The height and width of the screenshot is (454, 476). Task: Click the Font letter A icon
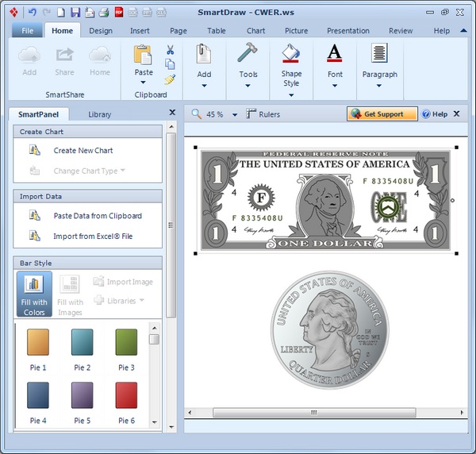(x=335, y=54)
